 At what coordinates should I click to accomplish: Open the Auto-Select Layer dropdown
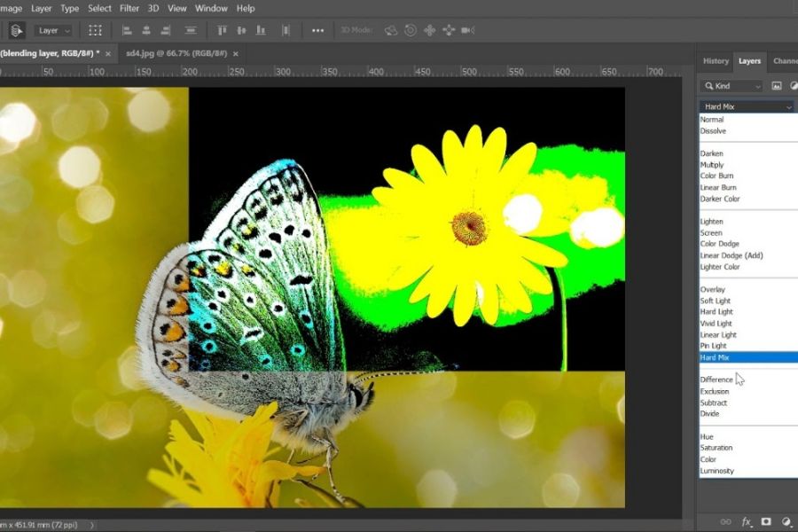pyautogui.click(x=54, y=30)
